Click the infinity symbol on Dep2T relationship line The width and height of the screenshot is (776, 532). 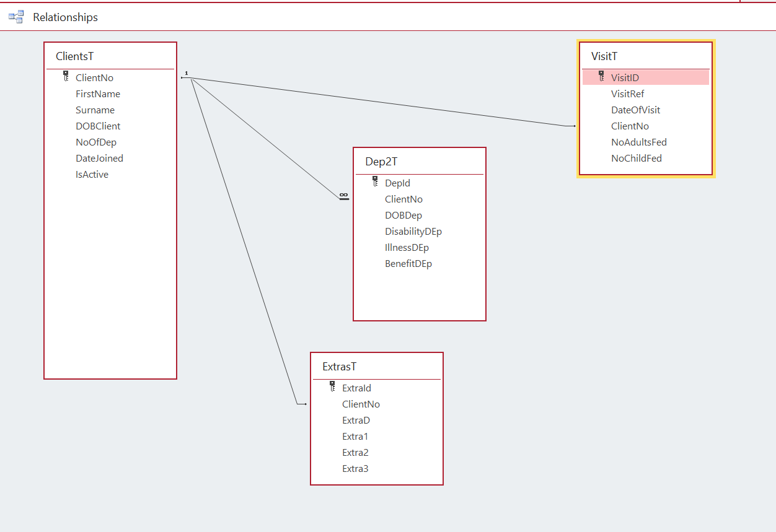pos(343,196)
